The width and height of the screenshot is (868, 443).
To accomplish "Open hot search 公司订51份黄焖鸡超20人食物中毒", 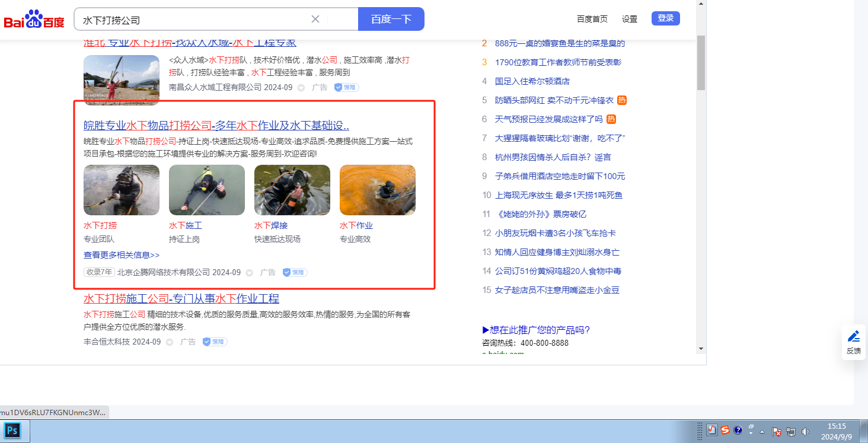I will 559,271.
